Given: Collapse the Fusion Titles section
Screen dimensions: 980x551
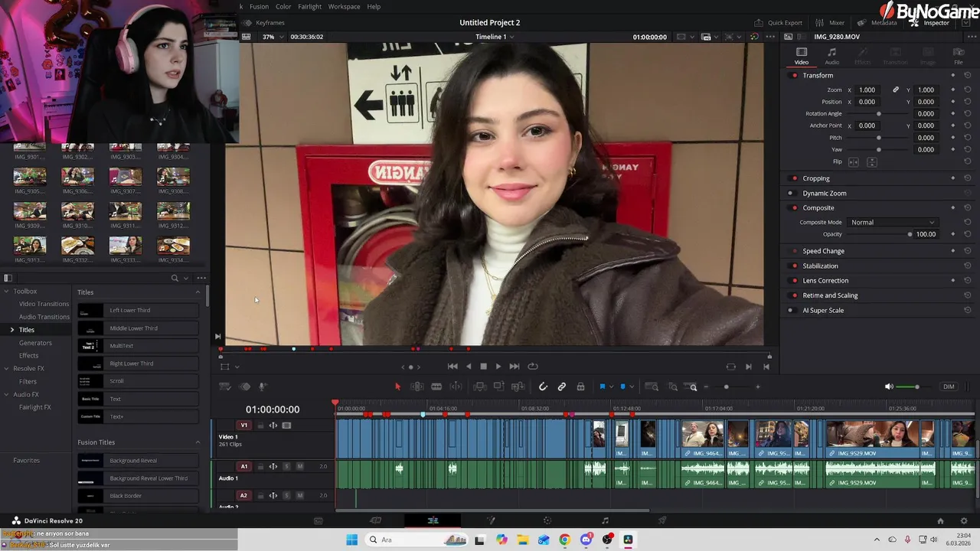Looking at the screenshot, I should point(198,442).
